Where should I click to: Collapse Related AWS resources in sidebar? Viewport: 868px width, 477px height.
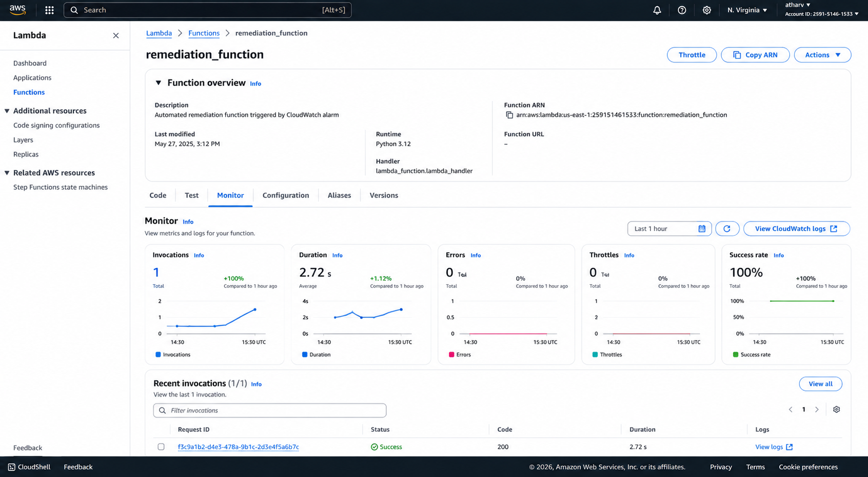click(x=7, y=173)
